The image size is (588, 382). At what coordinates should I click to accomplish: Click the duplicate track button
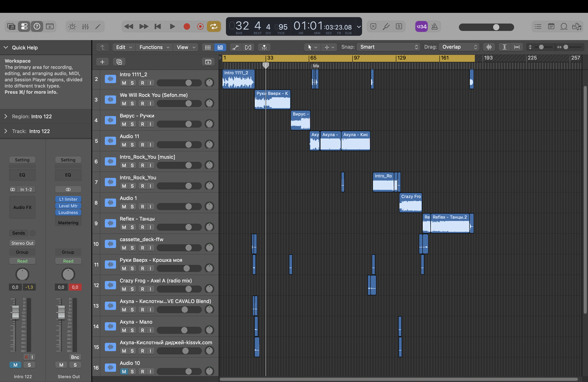tap(119, 62)
